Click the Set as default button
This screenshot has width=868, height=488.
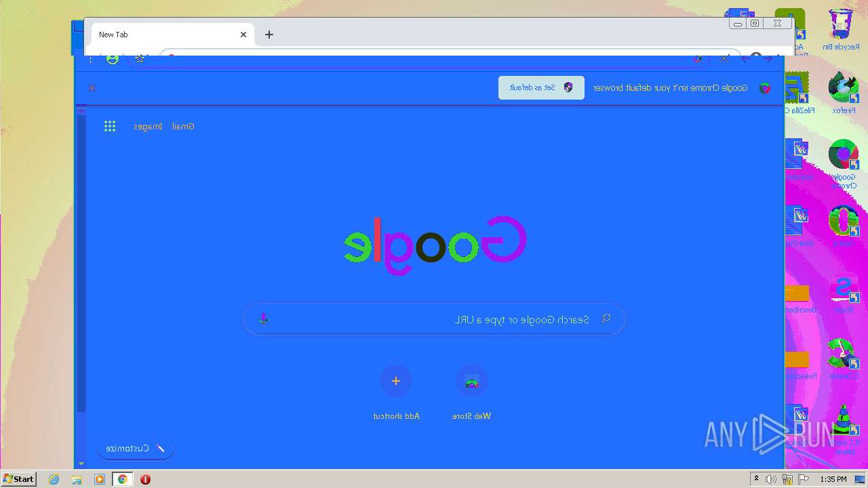541,87
